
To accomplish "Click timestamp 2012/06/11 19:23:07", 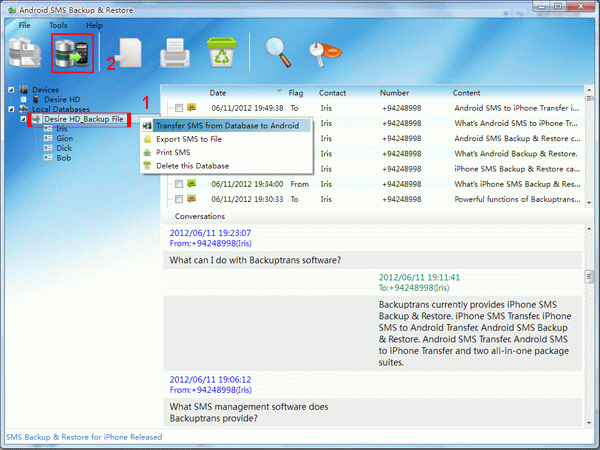I will point(210,233).
